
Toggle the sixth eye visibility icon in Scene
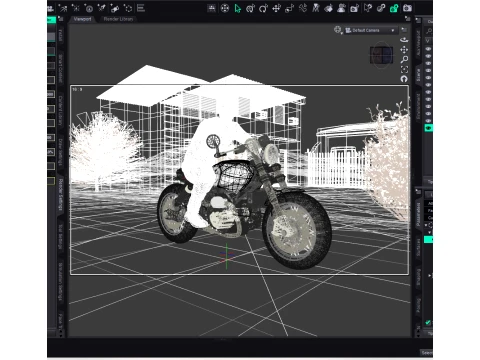point(428,85)
